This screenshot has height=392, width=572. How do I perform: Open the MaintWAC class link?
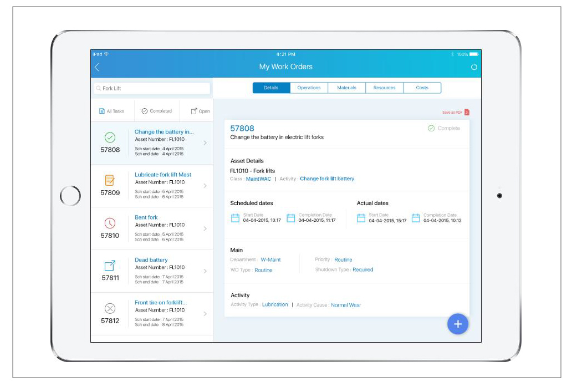258,179
